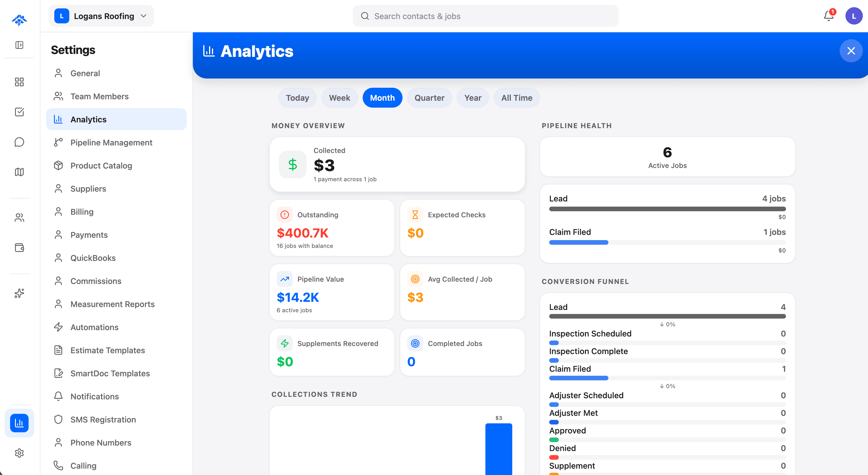Click the Pipeline Value trend icon
Viewport: 868px width, 475px height.
coord(284,279)
